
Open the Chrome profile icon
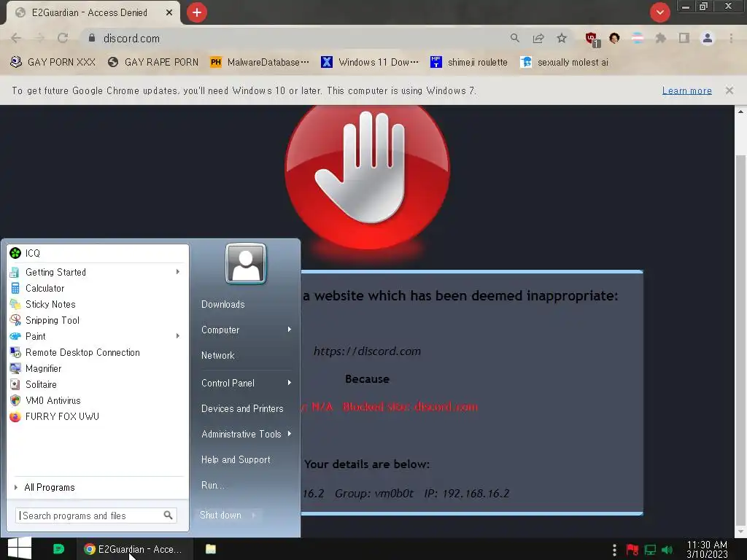[x=708, y=38]
